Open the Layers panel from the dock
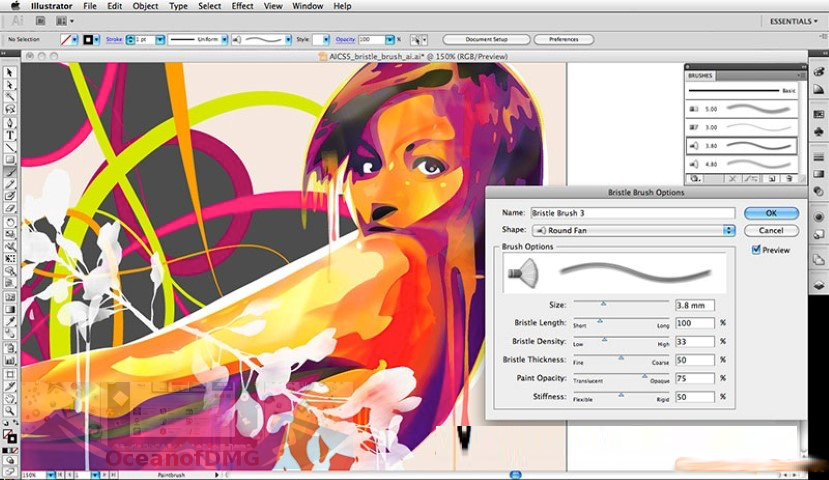The height and width of the screenshot is (480, 829). (x=818, y=285)
